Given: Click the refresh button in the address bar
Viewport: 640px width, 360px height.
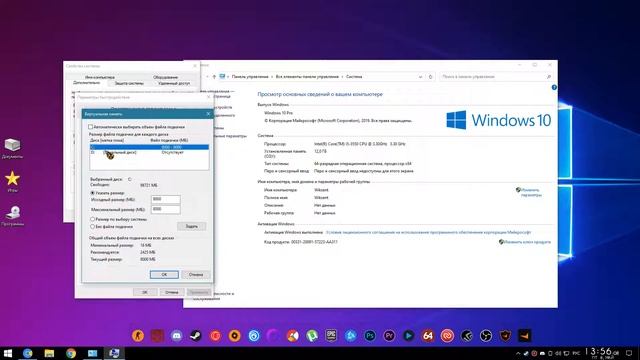Looking at the screenshot, I should click(430, 77).
